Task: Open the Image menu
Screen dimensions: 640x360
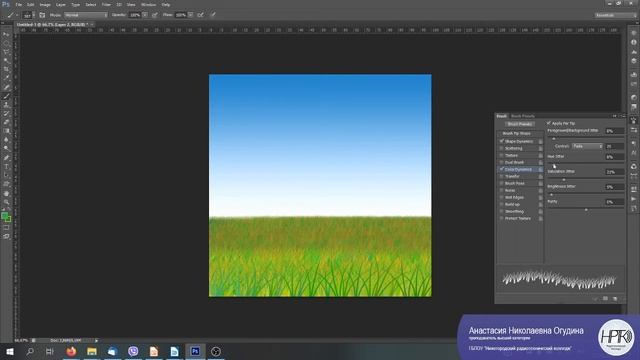Action: tap(45, 4)
